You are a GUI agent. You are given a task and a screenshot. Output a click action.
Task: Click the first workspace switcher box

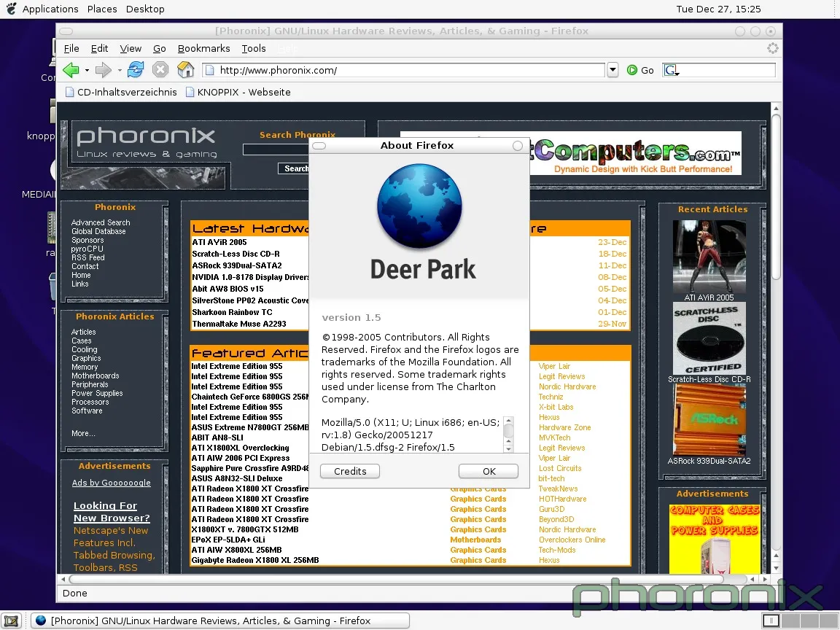[771, 621]
